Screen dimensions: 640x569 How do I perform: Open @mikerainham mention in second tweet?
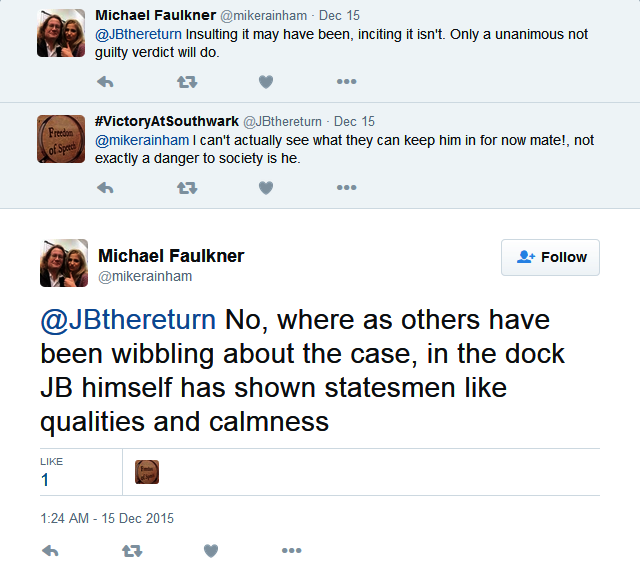click(x=138, y=141)
